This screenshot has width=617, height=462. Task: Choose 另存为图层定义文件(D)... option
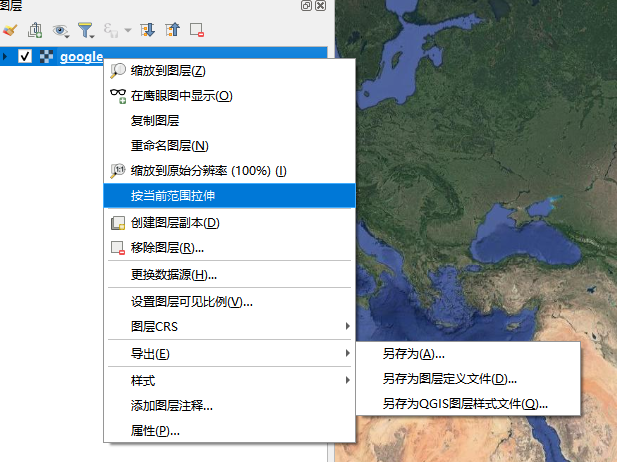click(x=468, y=379)
